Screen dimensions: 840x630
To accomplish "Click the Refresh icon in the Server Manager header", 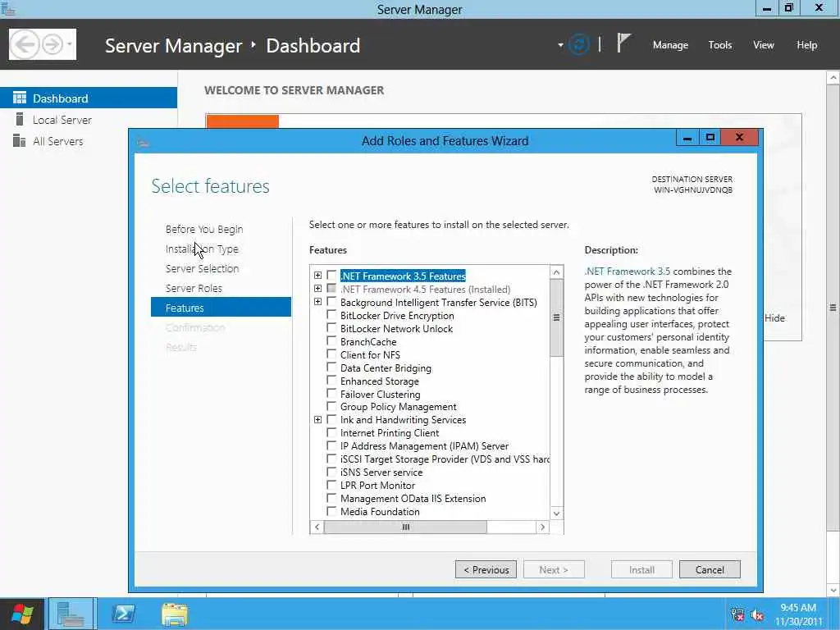I will (x=579, y=44).
